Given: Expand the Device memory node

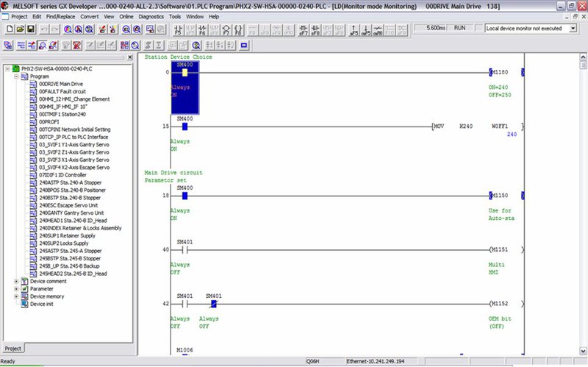Looking at the screenshot, I should click(x=16, y=296).
